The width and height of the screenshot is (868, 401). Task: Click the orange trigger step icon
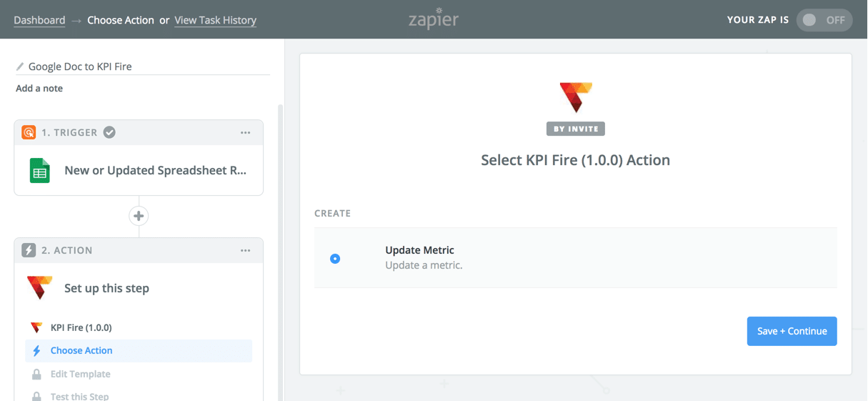click(29, 132)
